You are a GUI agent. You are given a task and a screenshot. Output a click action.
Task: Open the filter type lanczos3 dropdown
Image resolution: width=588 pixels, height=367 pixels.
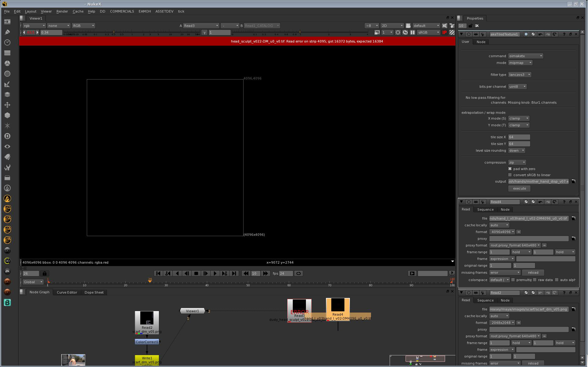520,75
